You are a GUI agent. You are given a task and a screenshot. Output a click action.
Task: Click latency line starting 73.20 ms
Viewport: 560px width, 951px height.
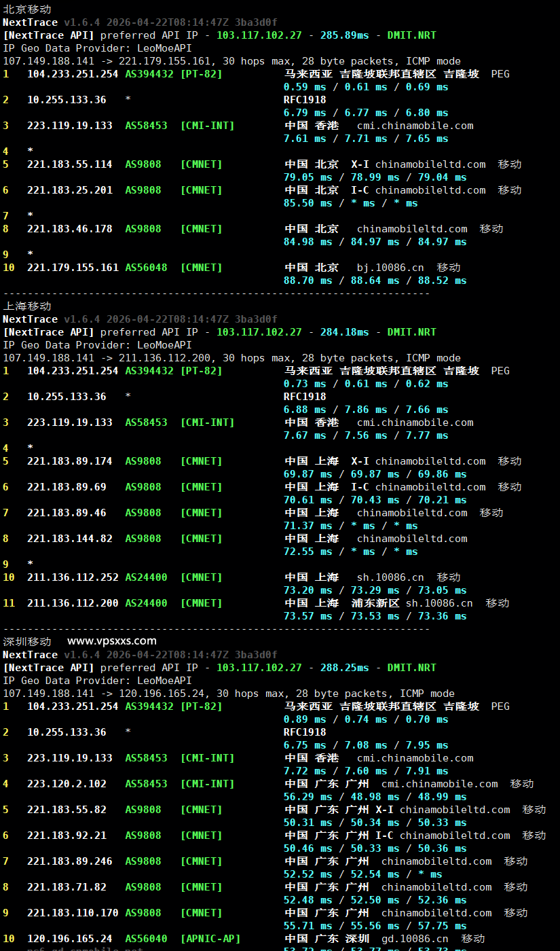(375, 590)
